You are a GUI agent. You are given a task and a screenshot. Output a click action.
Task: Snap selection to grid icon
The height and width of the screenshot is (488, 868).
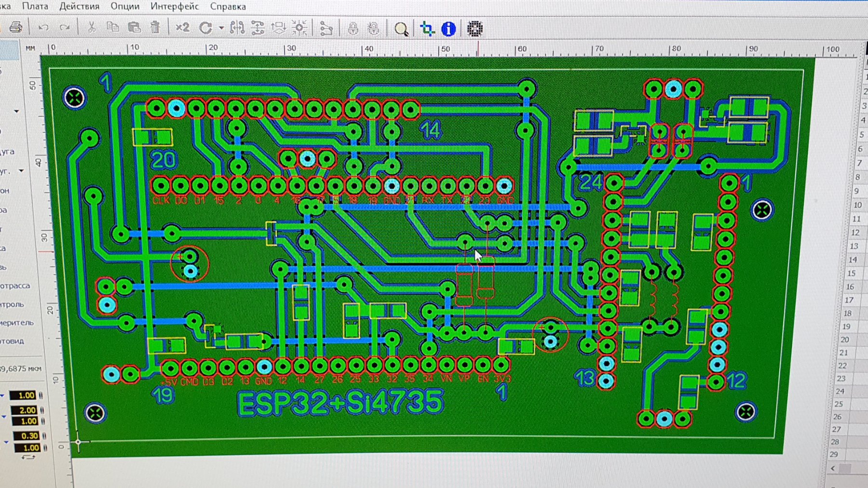pyautogui.click(x=299, y=28)
